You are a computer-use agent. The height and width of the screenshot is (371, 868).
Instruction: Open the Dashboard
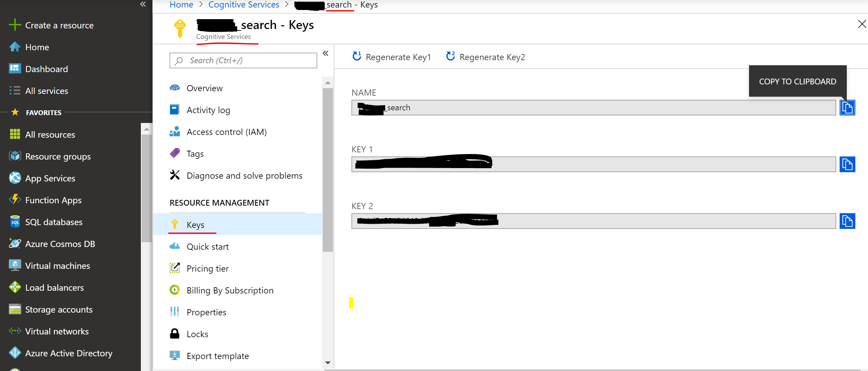pos(46,69)
